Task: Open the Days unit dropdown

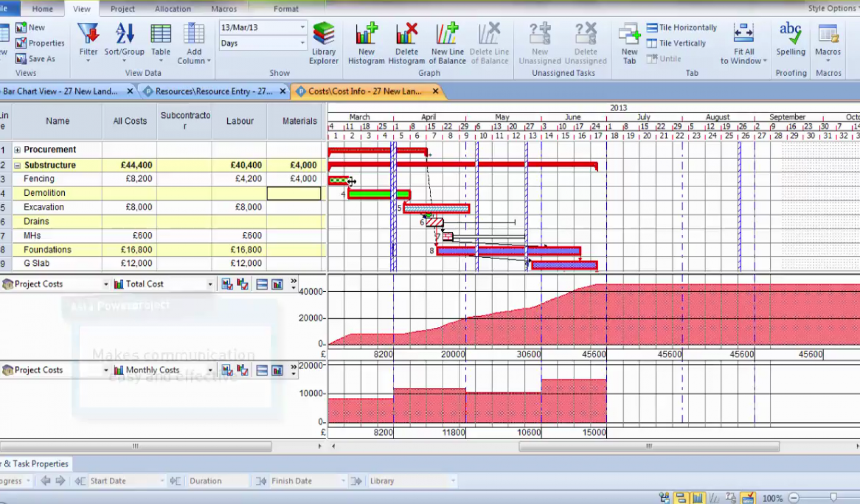Action: click(302, 43)
